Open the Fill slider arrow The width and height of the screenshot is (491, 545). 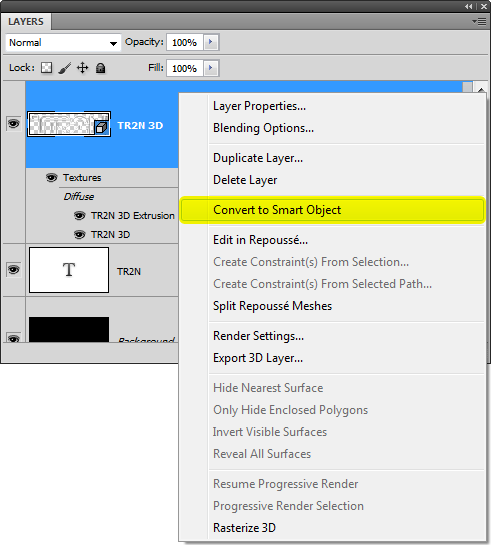211,68
